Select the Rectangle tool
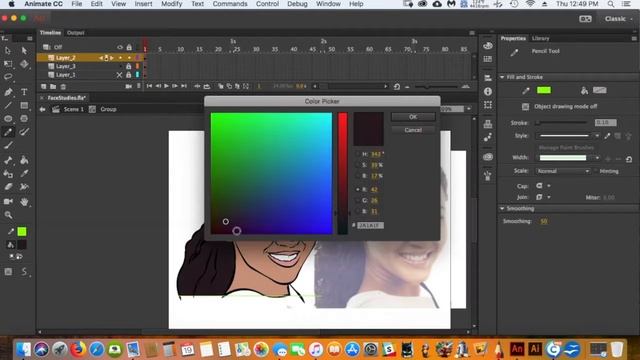This screenshot has height=360, width=640. pos(24,106)
